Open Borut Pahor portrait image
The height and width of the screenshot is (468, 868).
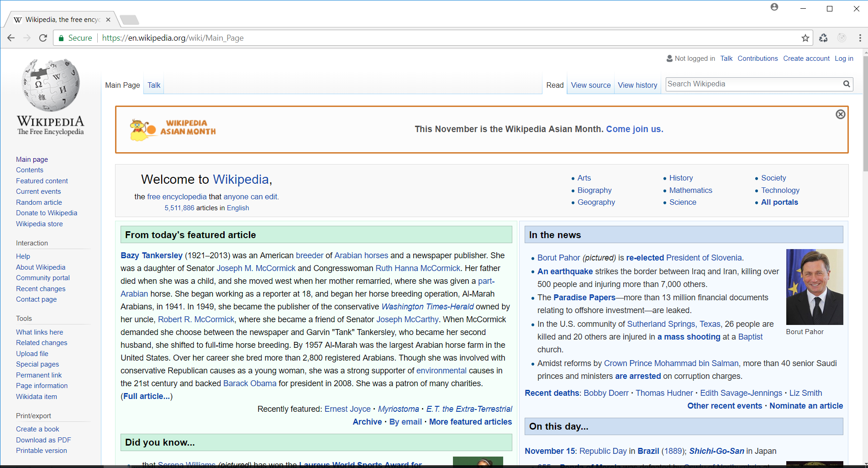(x=815, y=287)
